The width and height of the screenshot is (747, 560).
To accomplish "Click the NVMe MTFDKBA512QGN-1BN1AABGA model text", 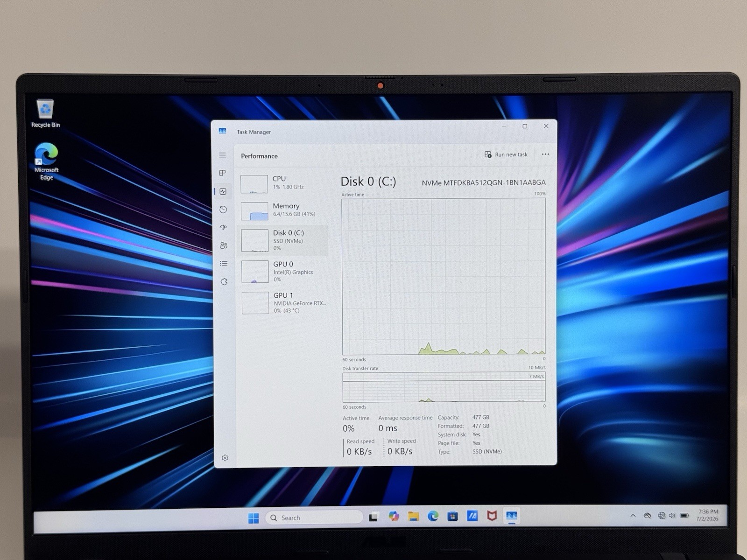I will (484, 182).
